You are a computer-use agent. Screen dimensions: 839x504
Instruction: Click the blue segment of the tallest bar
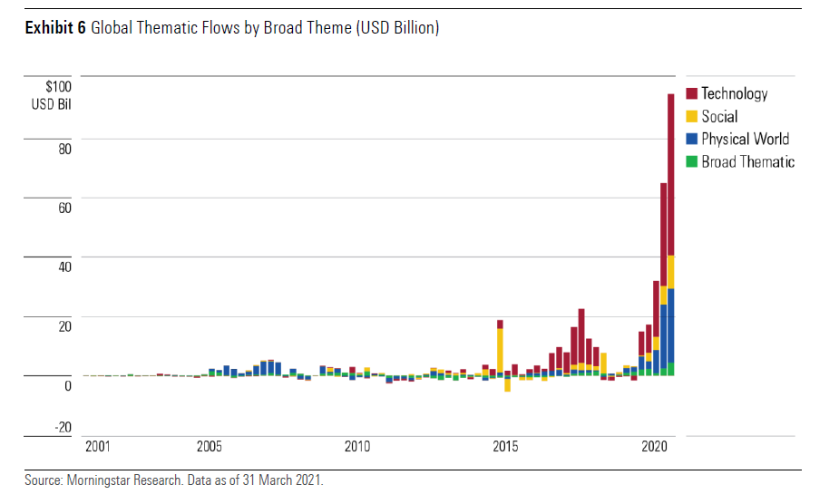coord(670,325)
